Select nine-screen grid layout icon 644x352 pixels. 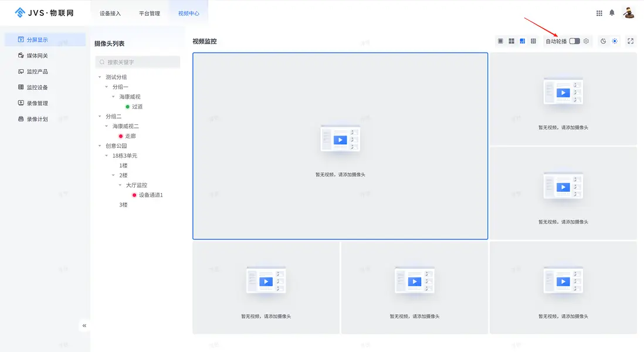533,41
